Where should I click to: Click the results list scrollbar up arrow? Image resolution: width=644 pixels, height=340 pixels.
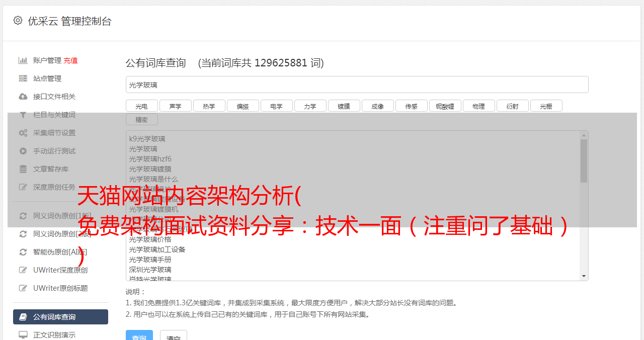click(x=584, y=135)
